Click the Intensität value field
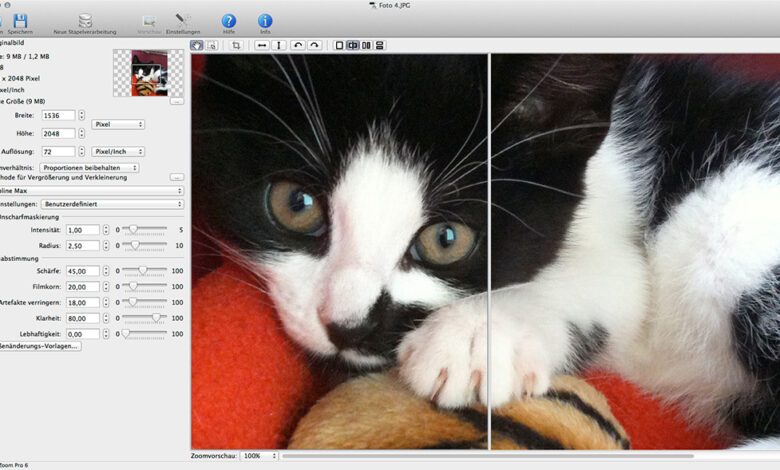This screenshot has width=780, height=470. coord(83,230)
